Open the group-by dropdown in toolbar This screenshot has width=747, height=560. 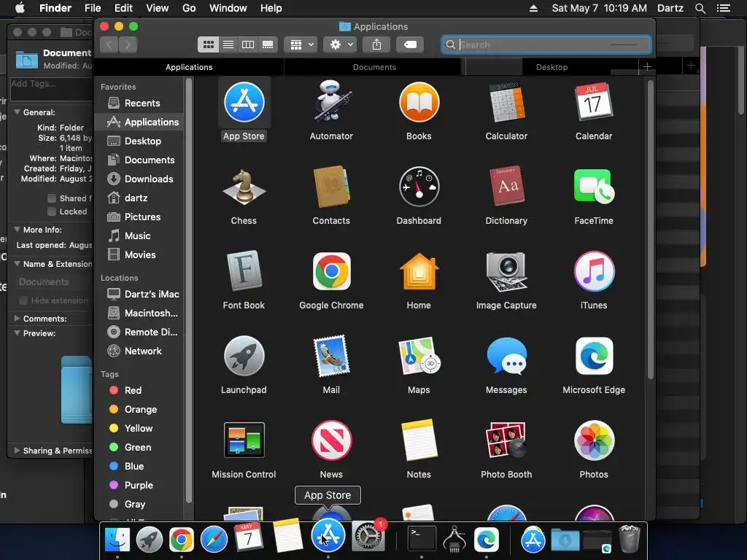[x=301, y=44]
